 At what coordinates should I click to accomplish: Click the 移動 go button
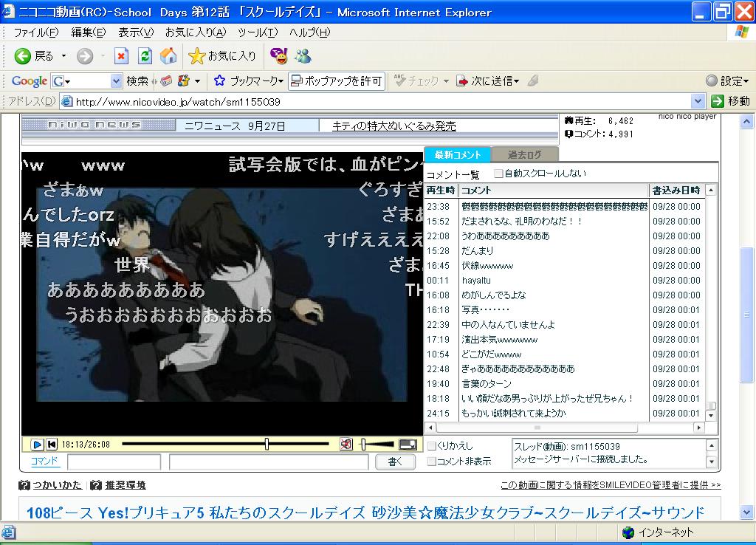click(x=730, y=100)
